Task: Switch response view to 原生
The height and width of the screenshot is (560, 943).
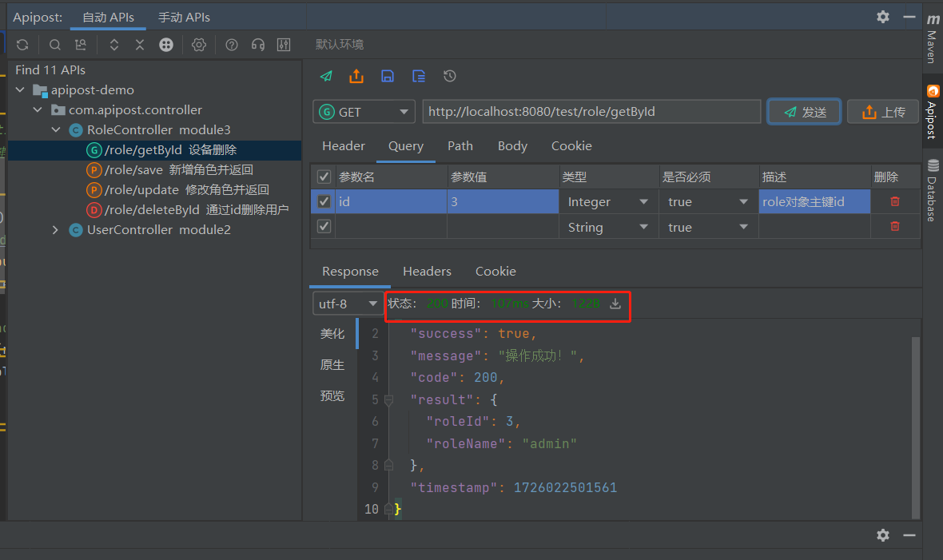Action: coord(332,365)
